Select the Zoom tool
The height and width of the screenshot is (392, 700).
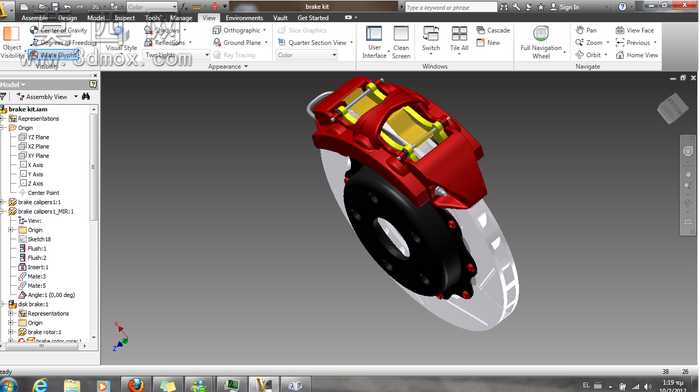(589, 42)
